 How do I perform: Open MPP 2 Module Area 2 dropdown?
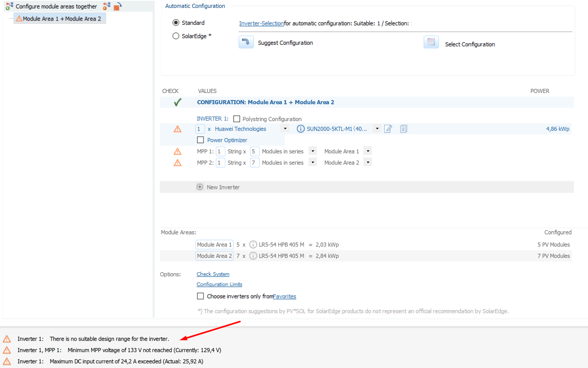point(368,163)
